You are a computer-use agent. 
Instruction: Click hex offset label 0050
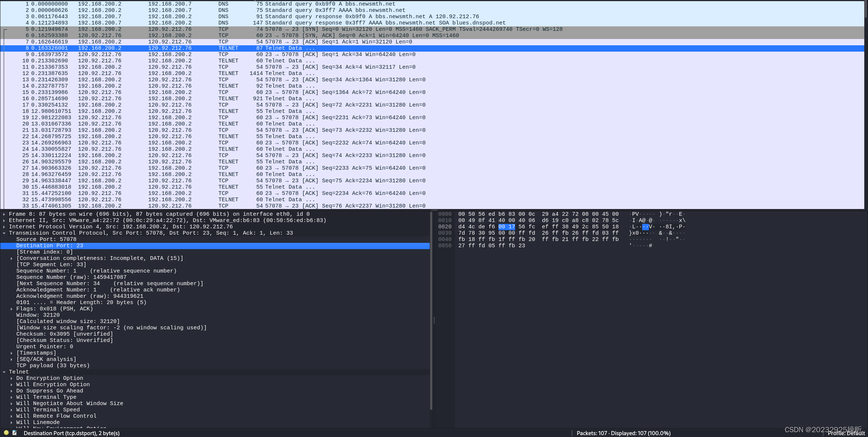pyautogui.click(x=445, y=246)
